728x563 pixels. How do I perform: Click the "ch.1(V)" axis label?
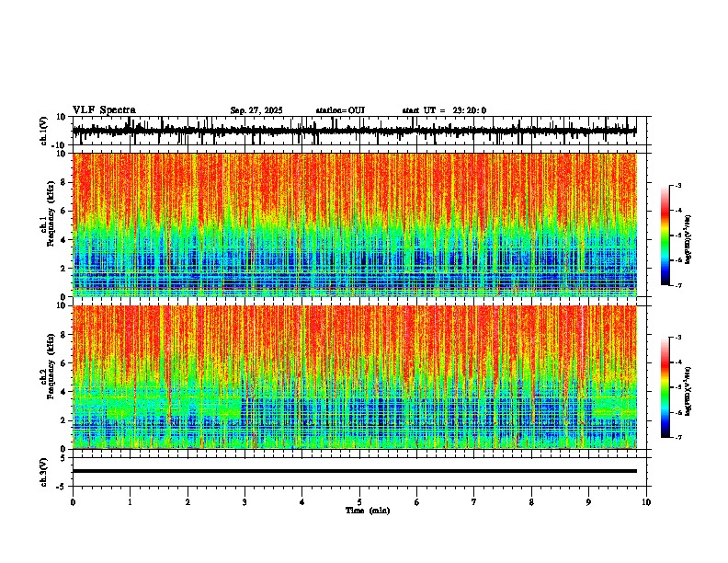point(44,131)
